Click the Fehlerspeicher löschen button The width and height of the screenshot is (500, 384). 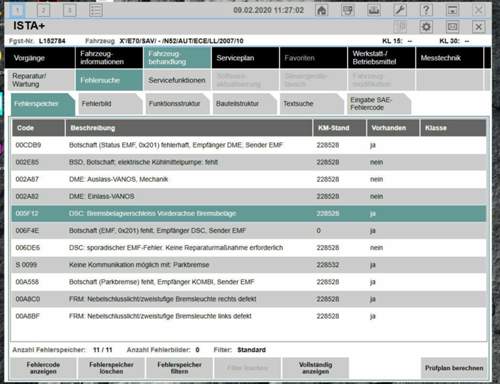tap(111, 368)
